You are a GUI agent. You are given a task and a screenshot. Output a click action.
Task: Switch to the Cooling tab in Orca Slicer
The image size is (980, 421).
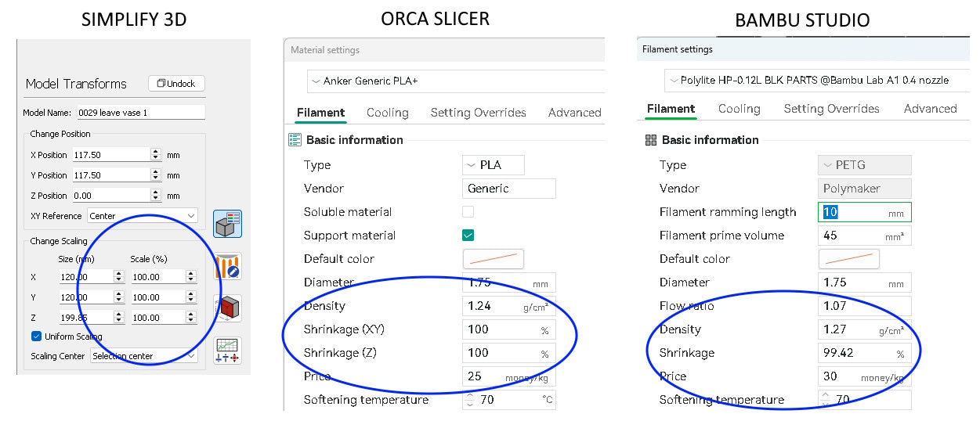tap(388, 113)
